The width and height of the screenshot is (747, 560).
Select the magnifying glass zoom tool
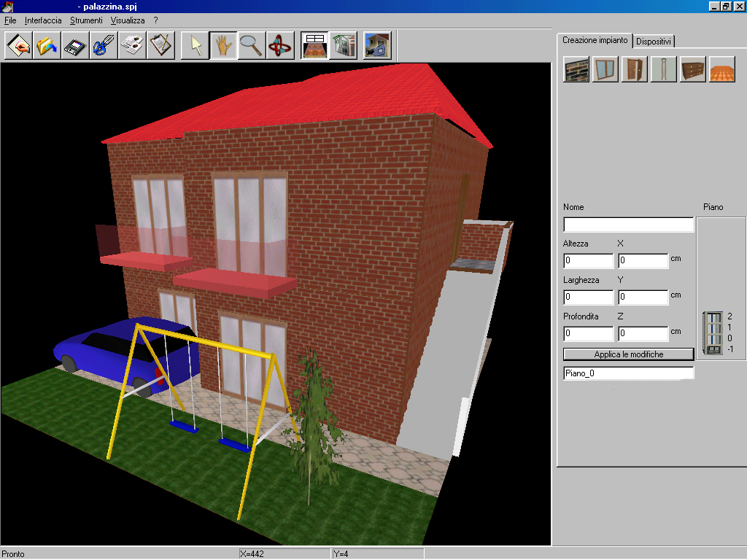252,46
